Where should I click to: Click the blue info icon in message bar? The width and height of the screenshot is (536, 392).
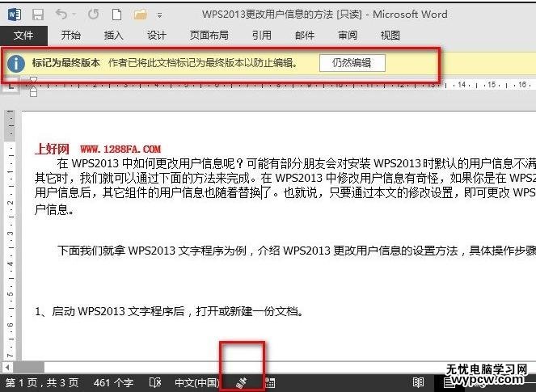(15, 64)
